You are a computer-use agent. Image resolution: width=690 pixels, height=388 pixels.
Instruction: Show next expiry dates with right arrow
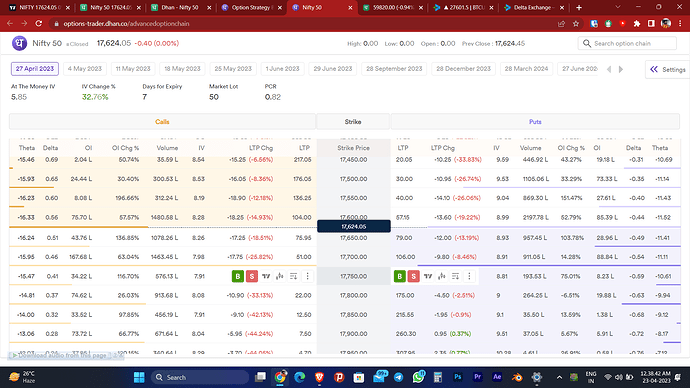[621, 69]
